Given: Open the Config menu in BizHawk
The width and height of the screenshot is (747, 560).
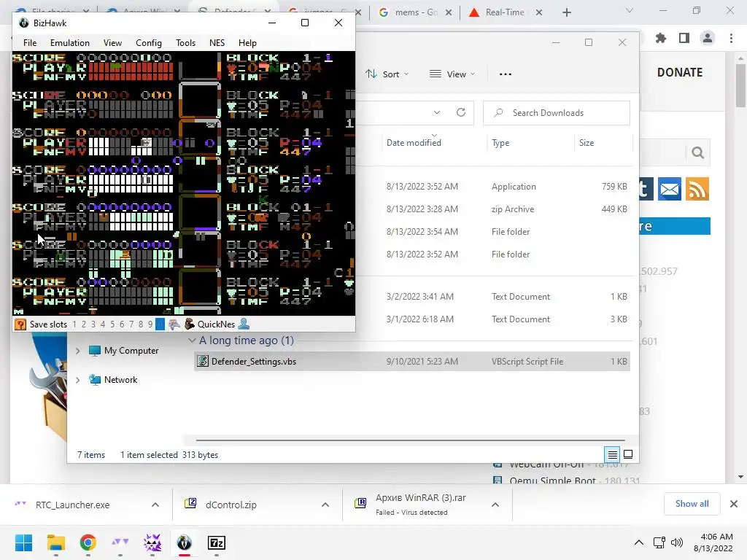Looking at the screenshot, I should point(149,43).
